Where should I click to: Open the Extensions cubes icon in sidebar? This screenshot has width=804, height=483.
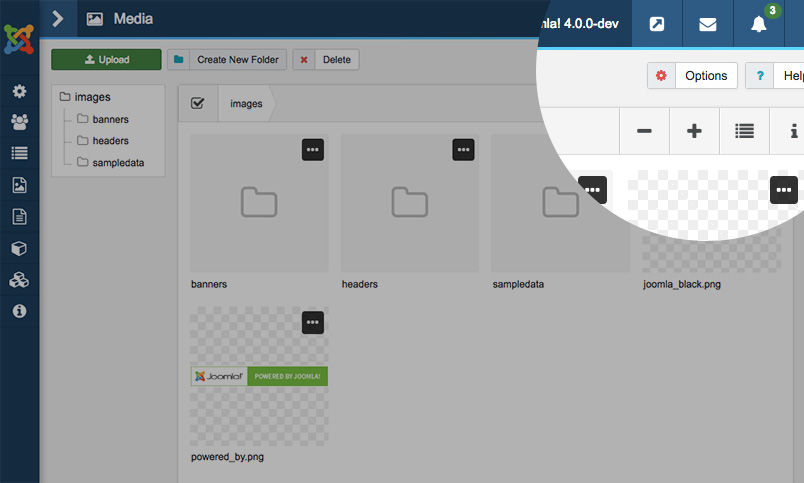pos(19,280)
